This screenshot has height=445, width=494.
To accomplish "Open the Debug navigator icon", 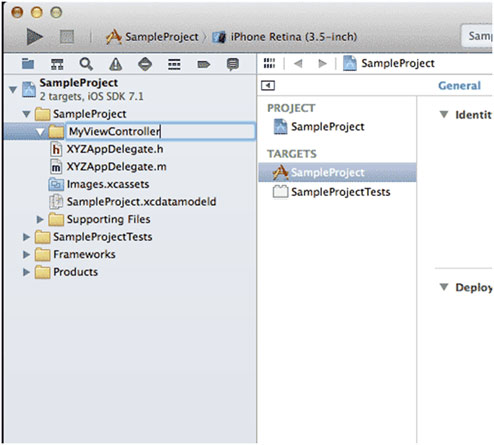I will pyautogui.click(x=174, y=64).
